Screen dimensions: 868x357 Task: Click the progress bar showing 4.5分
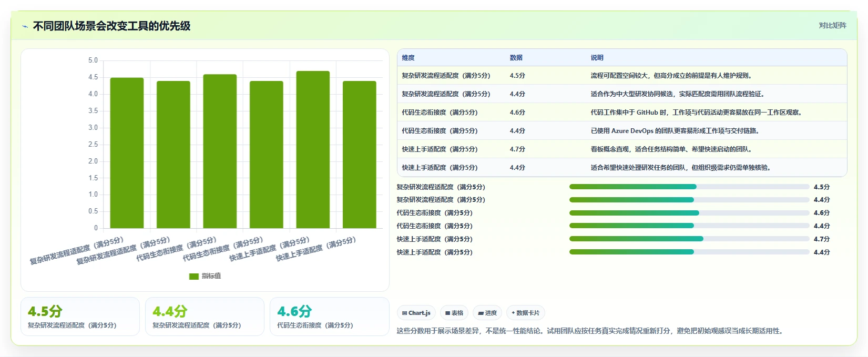(689, 187)
